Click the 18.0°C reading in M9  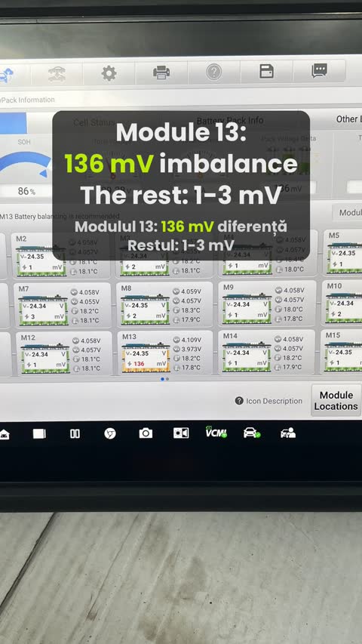[x=293, y=310]
